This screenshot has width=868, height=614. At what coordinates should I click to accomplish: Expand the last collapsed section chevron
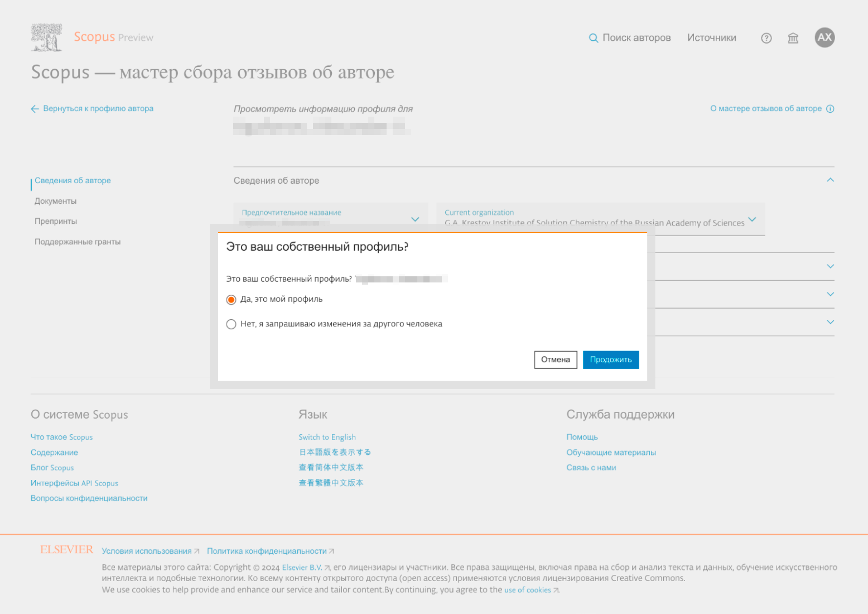click(830, 322)
